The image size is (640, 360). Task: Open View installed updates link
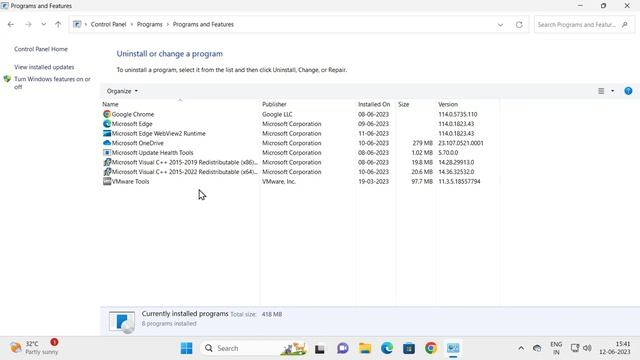(44, 67)
